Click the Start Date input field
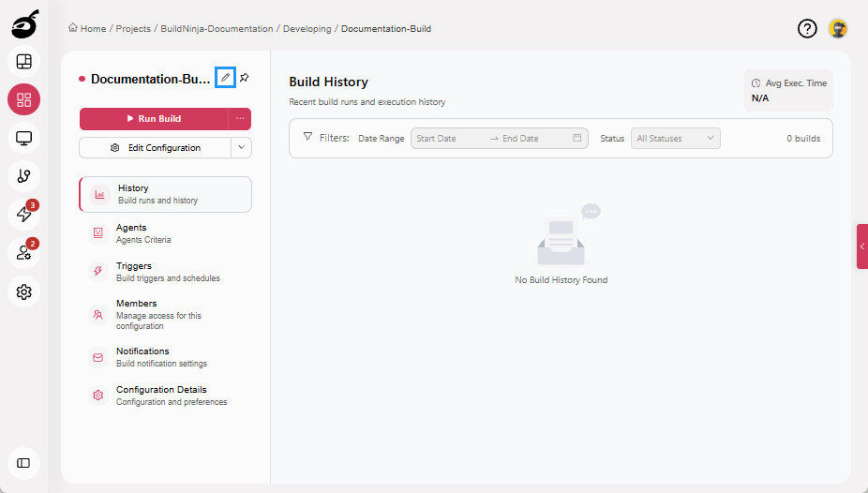Screen dimensions: 868x493 click(448, 139)
